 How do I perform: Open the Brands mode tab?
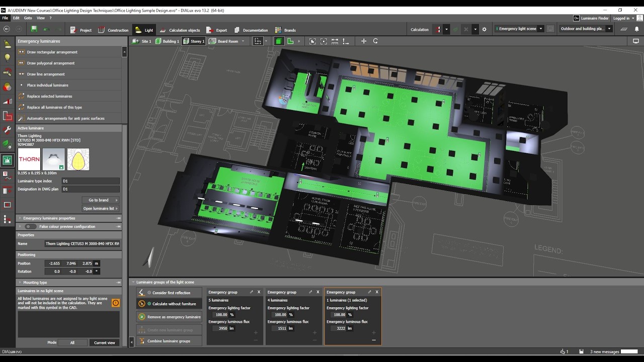pos(285,30)
